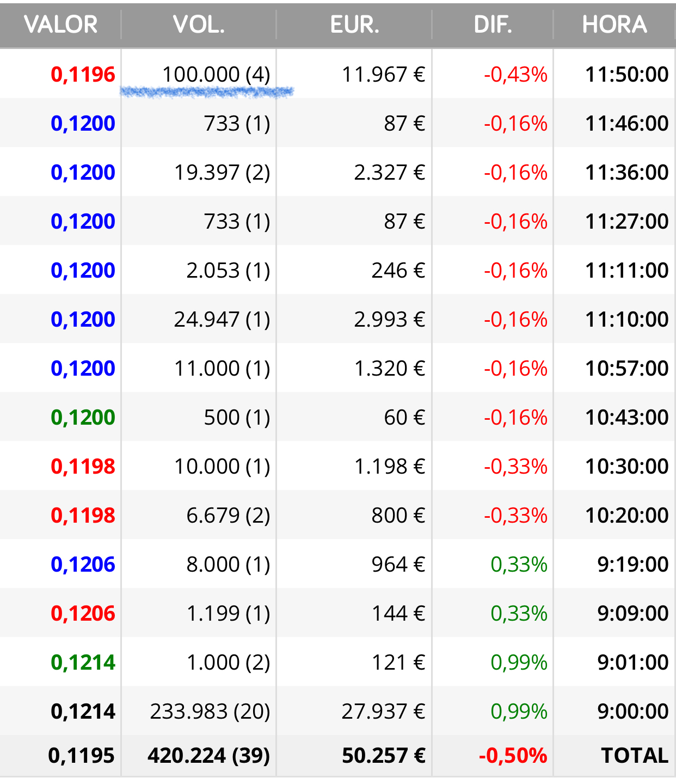Viewport: 676px width, 784px height.
Task: Select the time 9:09:00
Action: click(633, 614)
